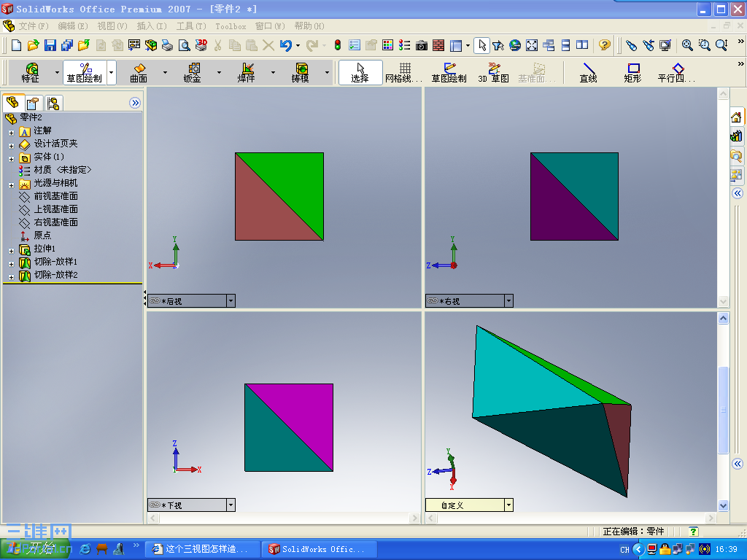The width and height of the screenshot is (747, 560).
Task: Select the 直线 (Line) sketch tool
Action: (588, 73)
